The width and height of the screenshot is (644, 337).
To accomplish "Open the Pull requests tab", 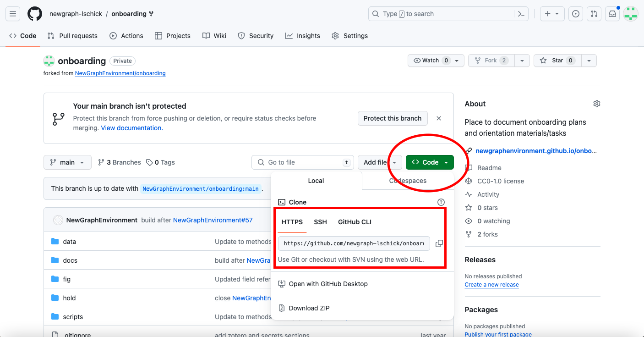I will pyautogui.click(x=72, y=36).
